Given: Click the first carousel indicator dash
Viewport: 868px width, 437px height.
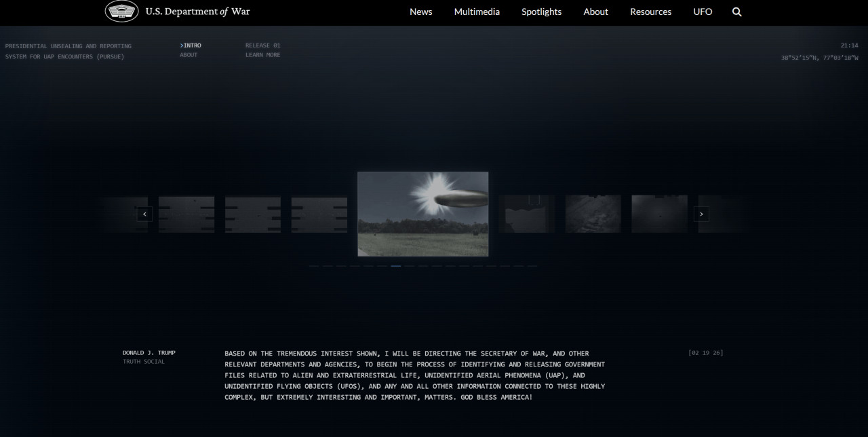Looking at the screenshot, I should point(314,266).
